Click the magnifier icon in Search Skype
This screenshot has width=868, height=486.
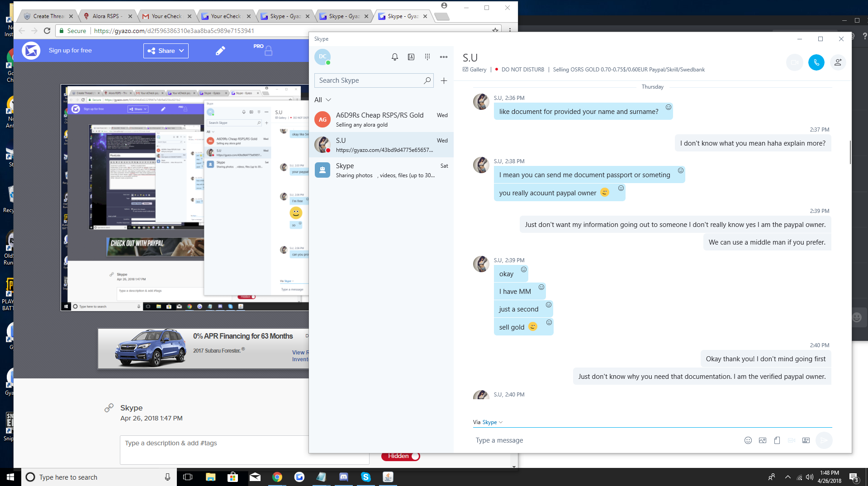427,80
